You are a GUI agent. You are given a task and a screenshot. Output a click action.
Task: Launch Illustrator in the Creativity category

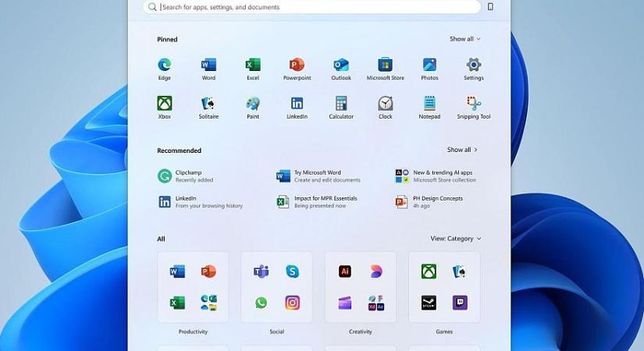point(345,271)
